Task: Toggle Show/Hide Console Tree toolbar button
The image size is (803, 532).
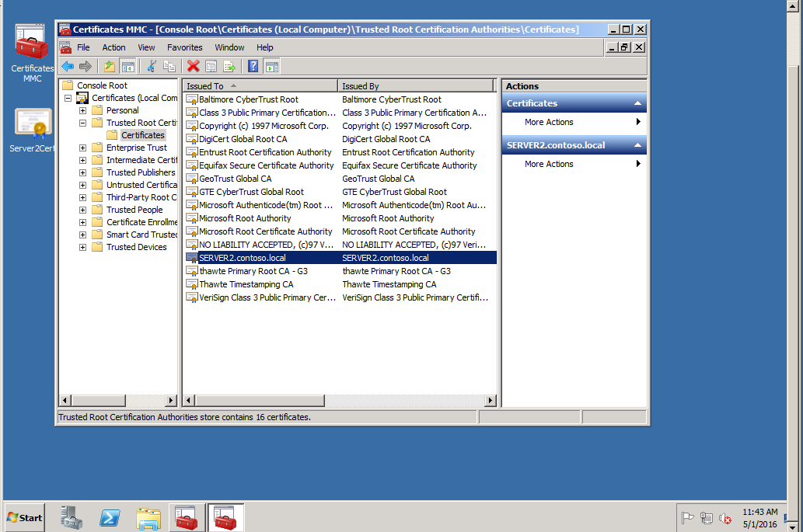Action: [x=127, y=66]
